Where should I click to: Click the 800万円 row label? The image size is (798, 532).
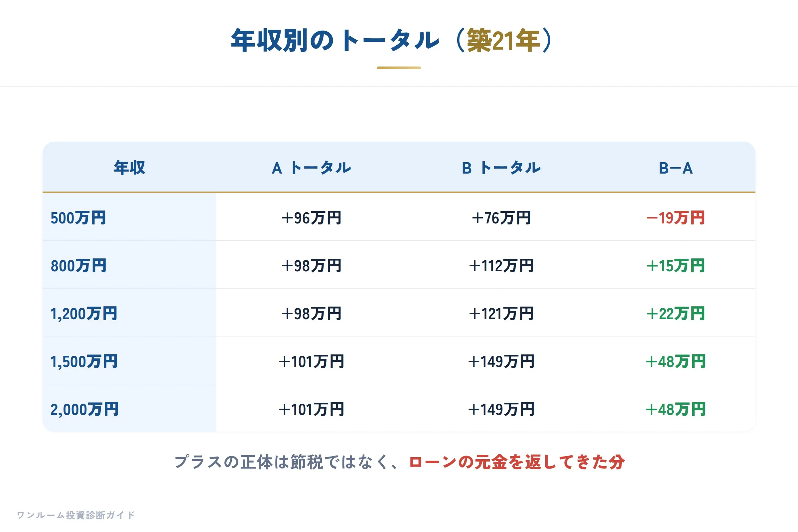[78, 266]
